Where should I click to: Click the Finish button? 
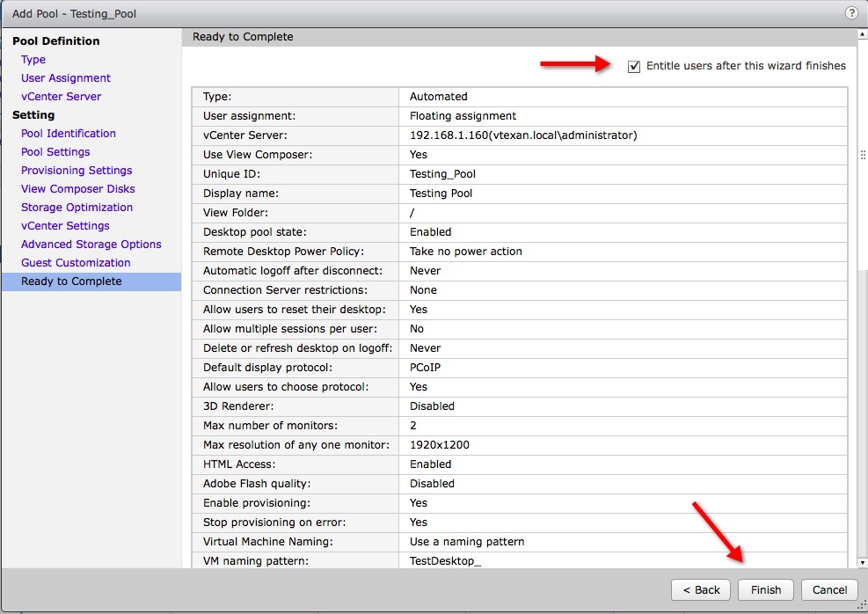pos(765,589)
